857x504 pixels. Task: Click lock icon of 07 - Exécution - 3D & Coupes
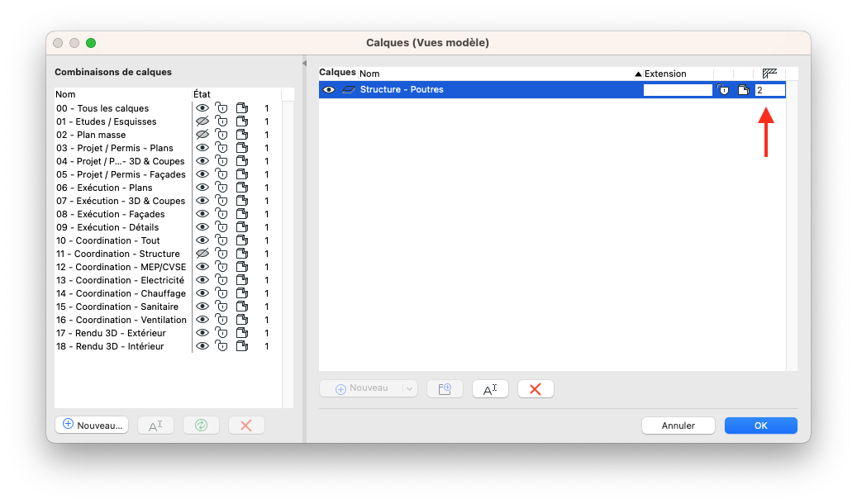tap(221, 201)
